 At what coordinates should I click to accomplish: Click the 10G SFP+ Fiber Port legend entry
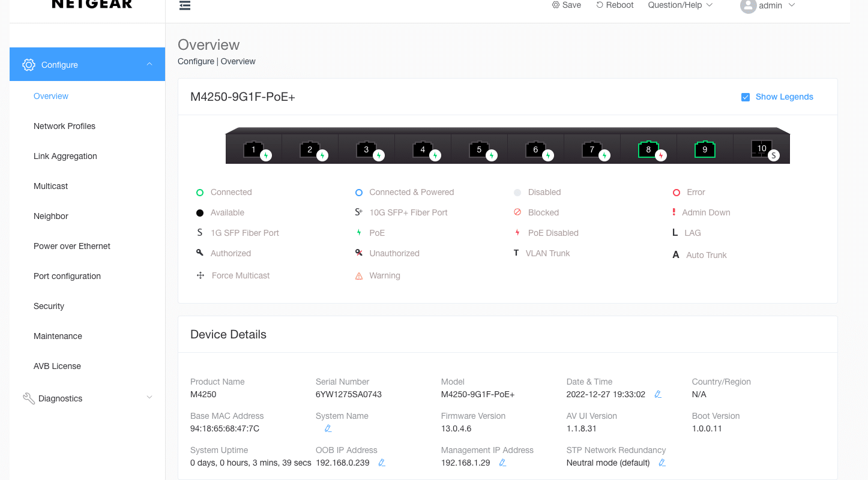pos(402,212)
